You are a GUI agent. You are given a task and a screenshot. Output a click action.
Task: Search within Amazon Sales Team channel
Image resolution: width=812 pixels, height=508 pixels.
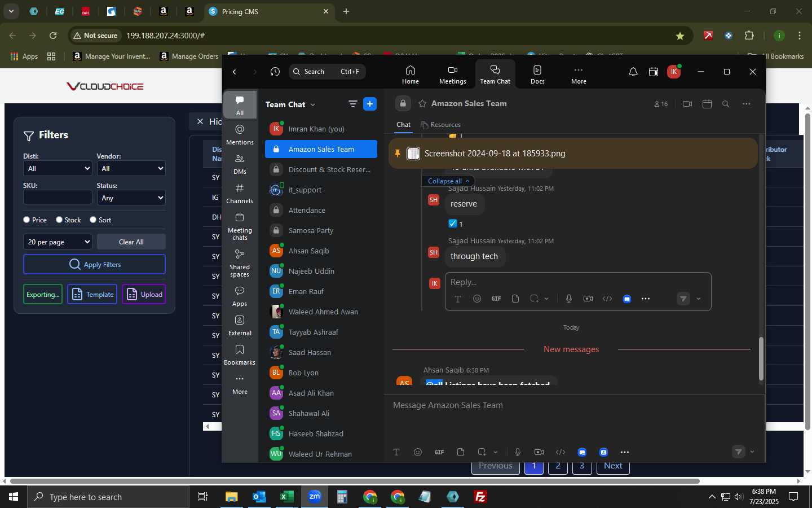pos(726,104)
